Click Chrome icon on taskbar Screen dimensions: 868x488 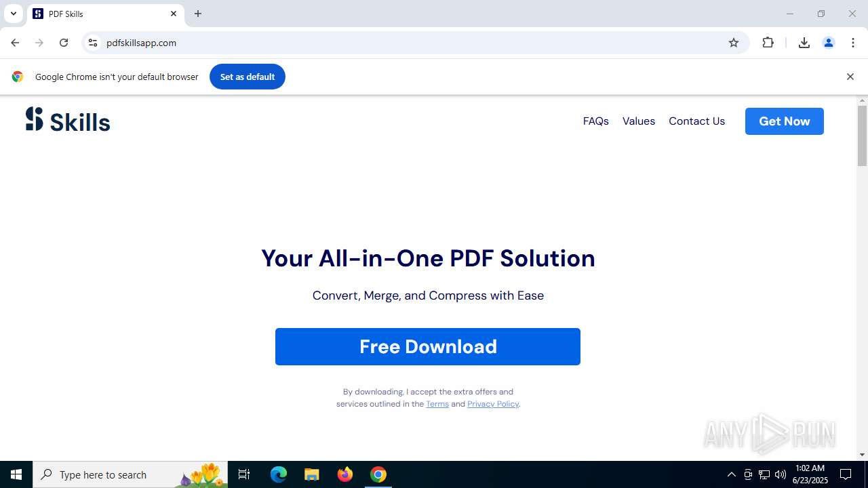[378, 474]
